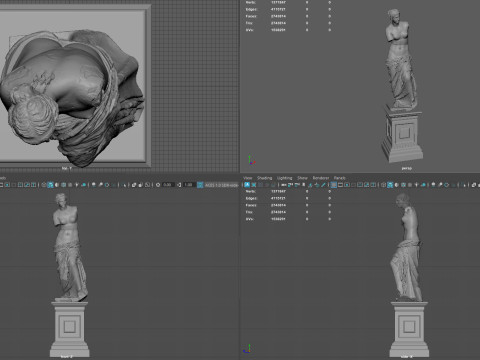480x360 pixels.
Task: Click X-Ray icon in front panel
Action: click(x=134, y=185)
